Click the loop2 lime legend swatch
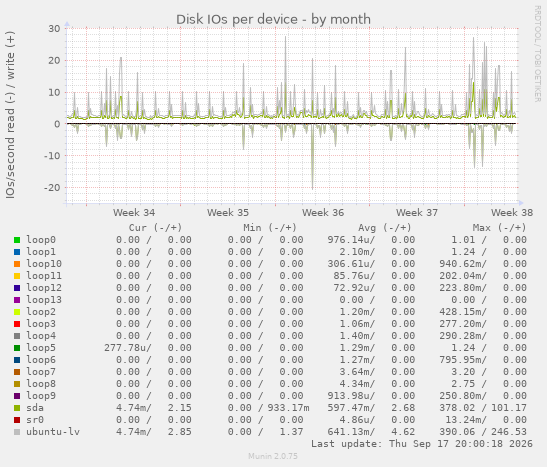The image size is (547, 467). (17, 312)
